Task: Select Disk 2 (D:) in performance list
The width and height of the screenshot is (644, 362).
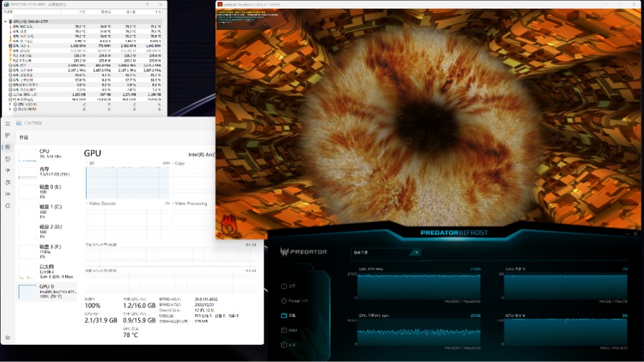Action: coord(47,232)
